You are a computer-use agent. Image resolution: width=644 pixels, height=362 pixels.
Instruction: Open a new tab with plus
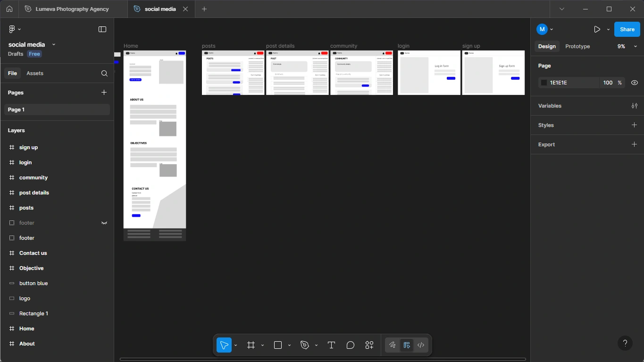204,9
